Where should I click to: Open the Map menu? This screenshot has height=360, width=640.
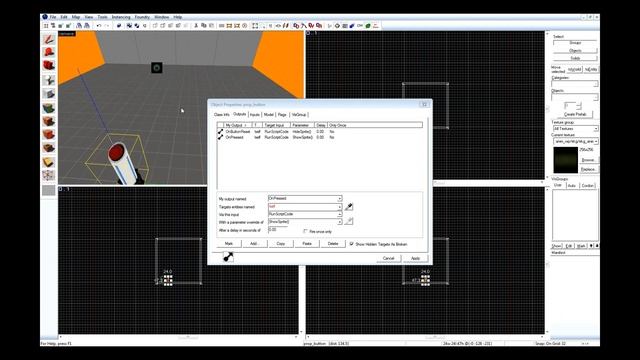click(x=76, y=17)
